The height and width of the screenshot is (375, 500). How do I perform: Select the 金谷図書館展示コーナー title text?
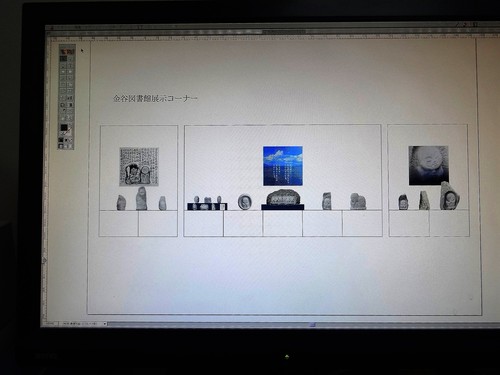pyautogui.click(x=155, y=98)
